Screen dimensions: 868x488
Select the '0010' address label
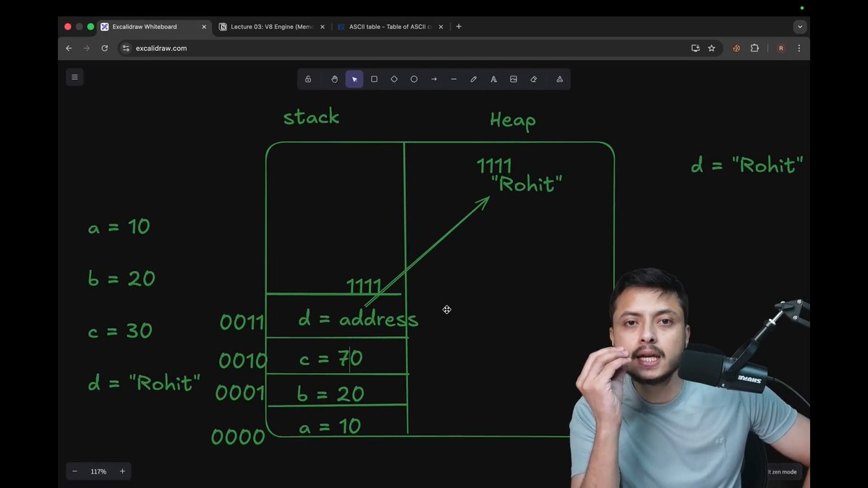(242, 360)
